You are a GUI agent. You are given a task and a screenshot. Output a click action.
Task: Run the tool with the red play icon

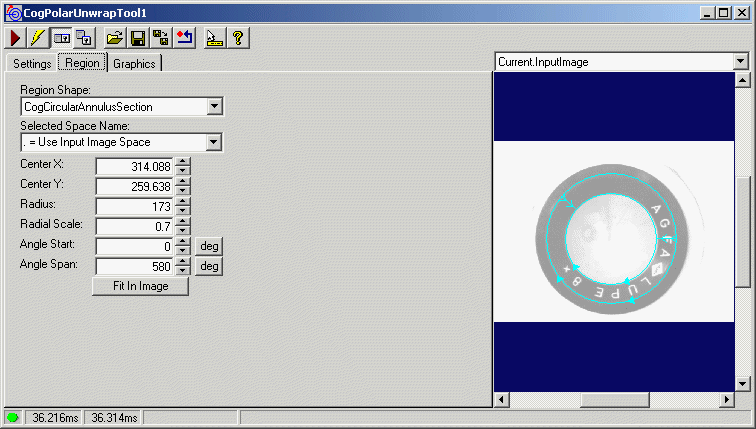click(x=15, y=38)
